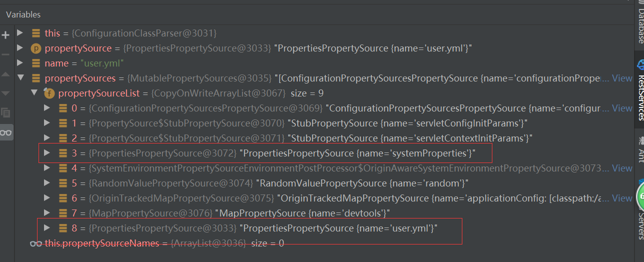644x262 pixels.
Task: Expand list element 6 OriginTrackedMapPropertySource
Action: pyautogui.click(x=47, y=198)
